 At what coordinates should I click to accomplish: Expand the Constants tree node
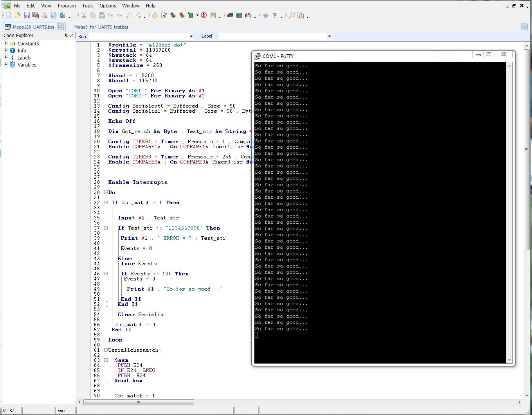(x=6, y=43)
